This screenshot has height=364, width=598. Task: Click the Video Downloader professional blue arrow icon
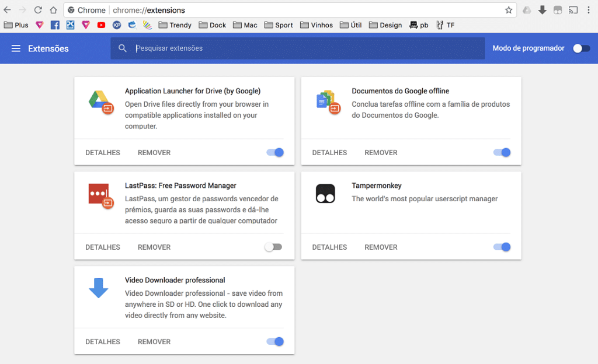(98, 288)
